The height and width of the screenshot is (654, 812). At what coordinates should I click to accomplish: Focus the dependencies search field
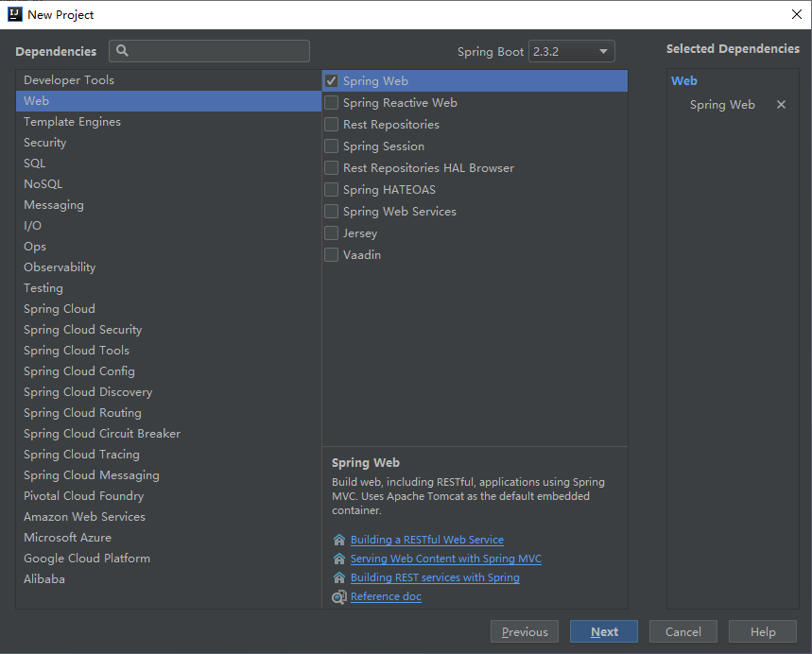click(x=209, y=51)
